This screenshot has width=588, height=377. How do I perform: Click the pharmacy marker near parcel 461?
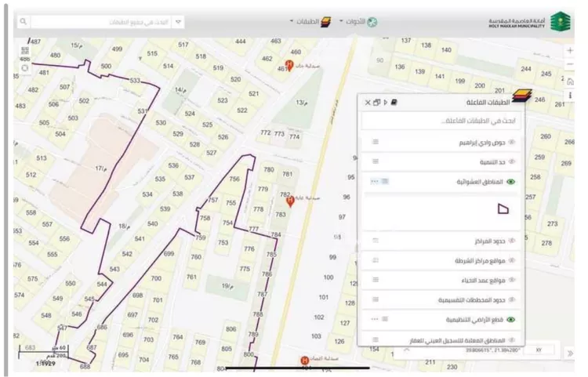click(289, 65)
